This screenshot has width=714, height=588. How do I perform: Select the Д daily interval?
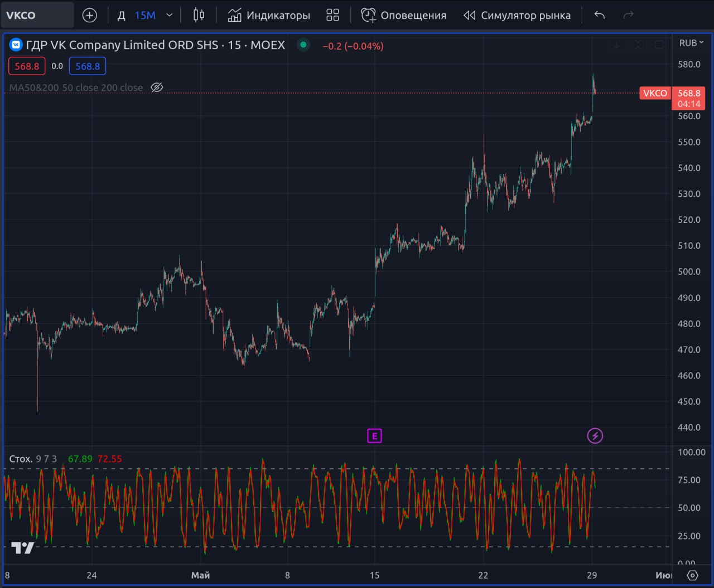(121, 15)
